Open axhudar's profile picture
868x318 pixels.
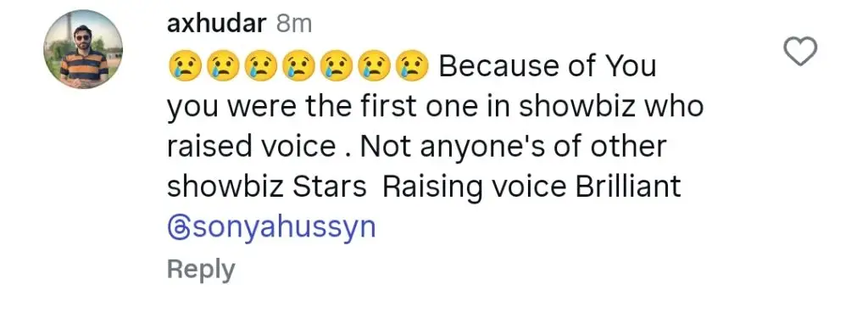tap(83, 49)
